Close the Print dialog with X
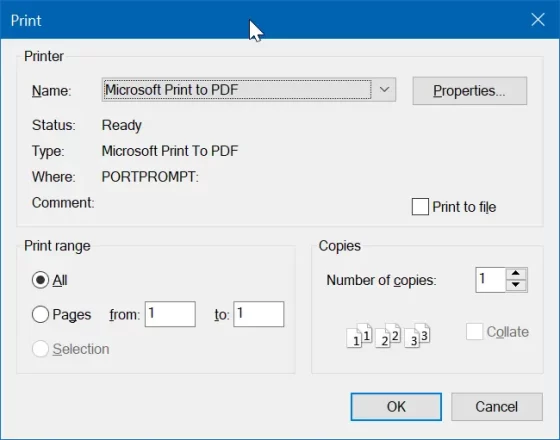 [538, 20]
